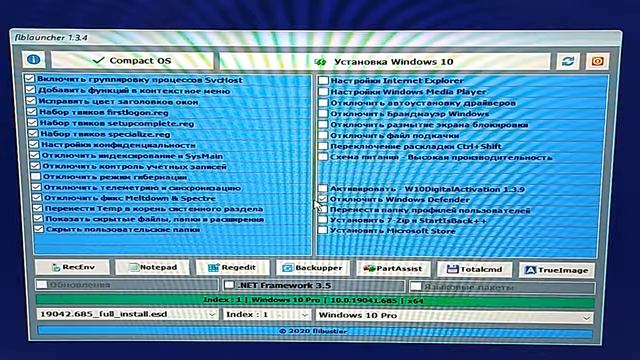
Task: Click the green Index : 1 | Windows 10 Pro status bar
Action: click(x=314, y=300)
